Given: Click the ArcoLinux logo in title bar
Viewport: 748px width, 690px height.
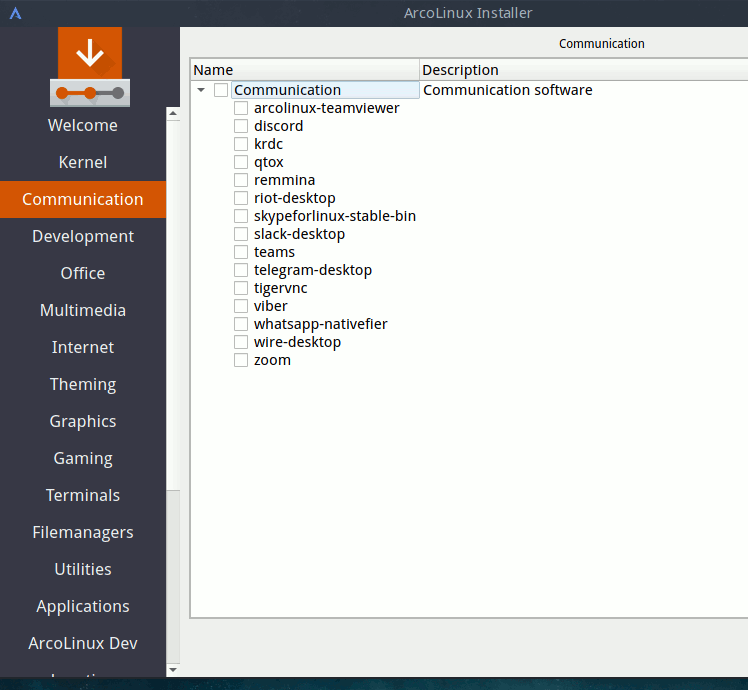Looking at the screenshot, I should (15, 13).
